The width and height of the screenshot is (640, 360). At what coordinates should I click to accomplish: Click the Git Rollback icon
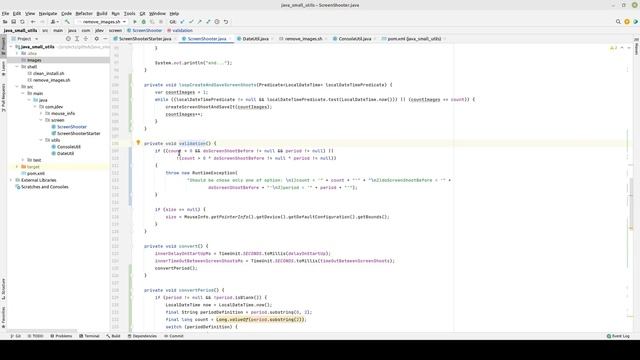click(x=226, y=22)
